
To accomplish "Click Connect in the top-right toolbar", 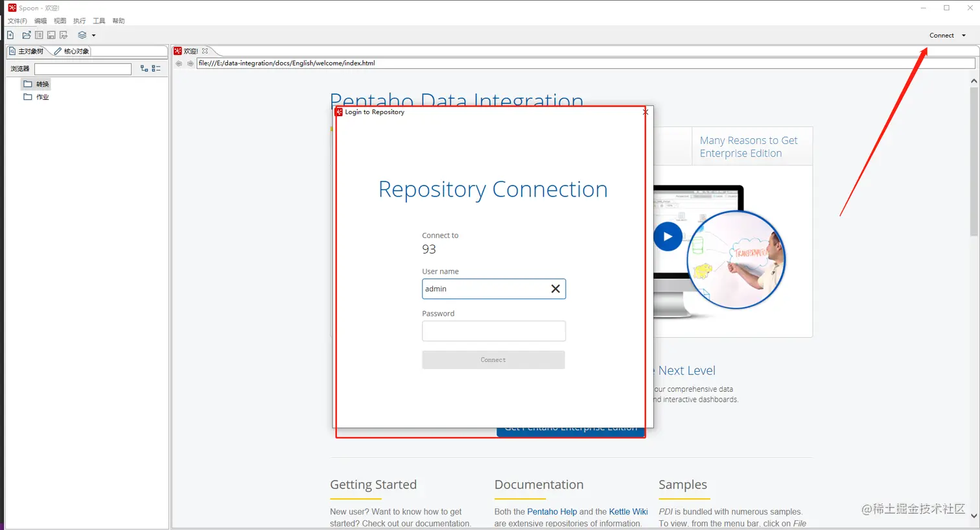I will (941, 36).
